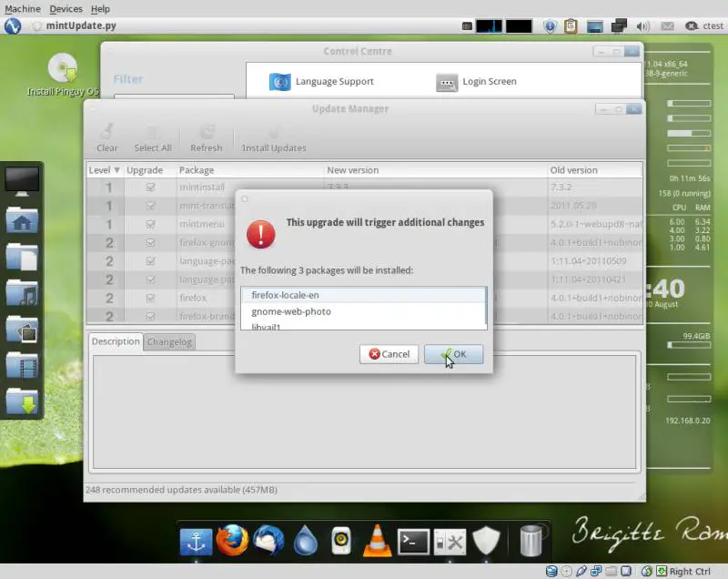
Task: Open the network connections tray icon
Action: pyautogui.click(x=619, y=26)
